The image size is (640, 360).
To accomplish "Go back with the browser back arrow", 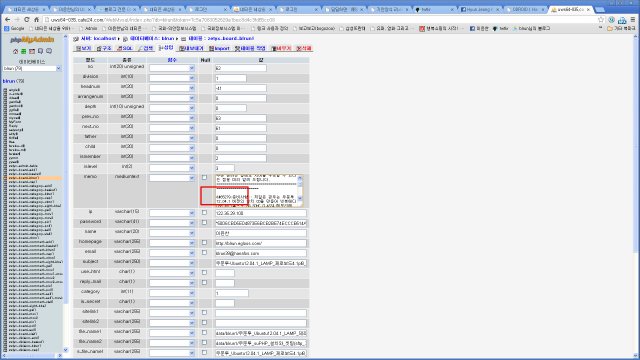I will coord(7,20).
